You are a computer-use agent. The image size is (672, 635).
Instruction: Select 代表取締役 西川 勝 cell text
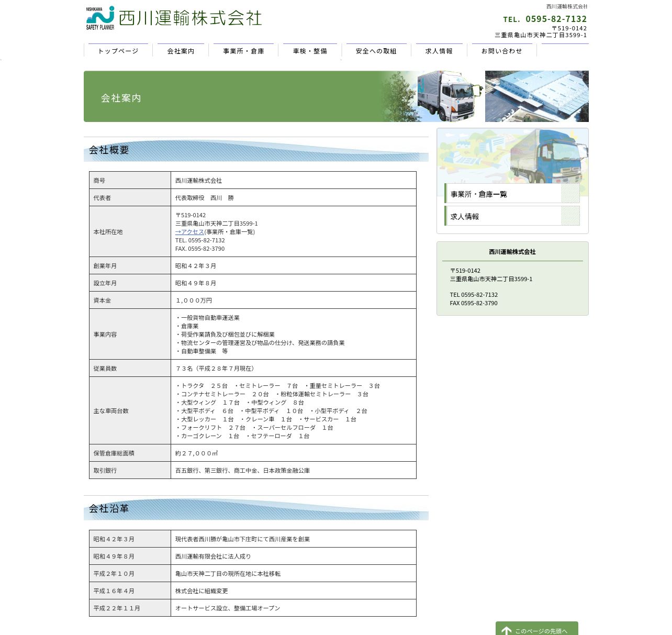coord(205,198)
